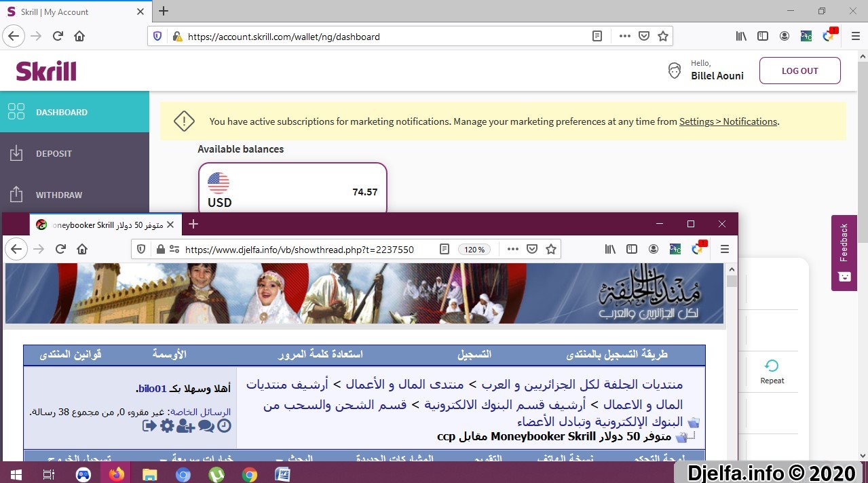Open File Explorer from the taskbar
This screenshot has height=483, width=868.
pos(149,474)
